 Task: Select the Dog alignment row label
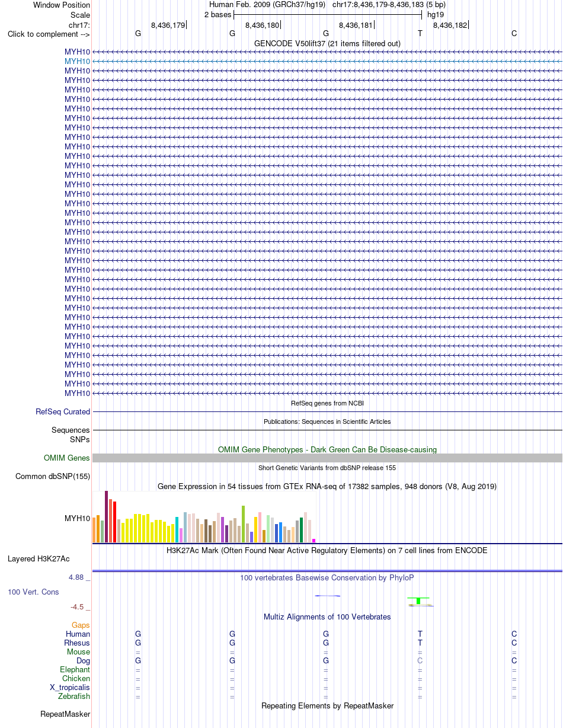(x=83, y=660)
